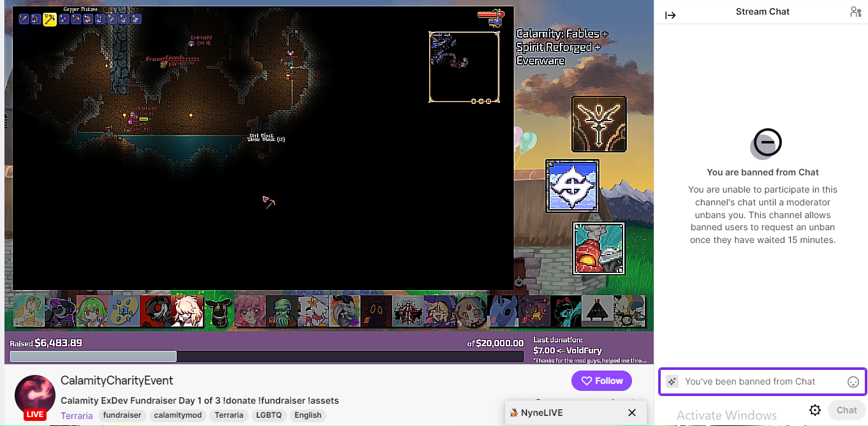
Task: Select the English language tag
Action: [x=308, y=415]
